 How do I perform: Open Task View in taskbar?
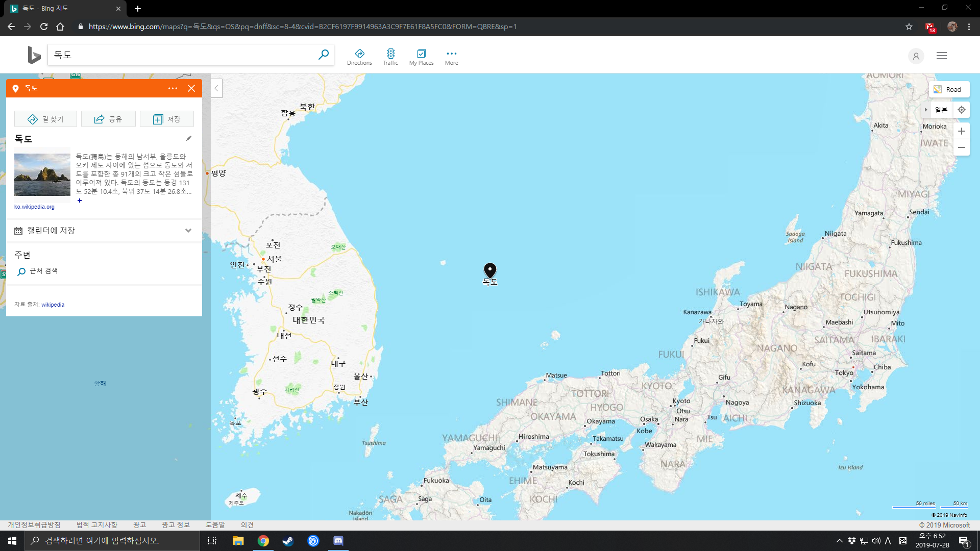[212, 541]
